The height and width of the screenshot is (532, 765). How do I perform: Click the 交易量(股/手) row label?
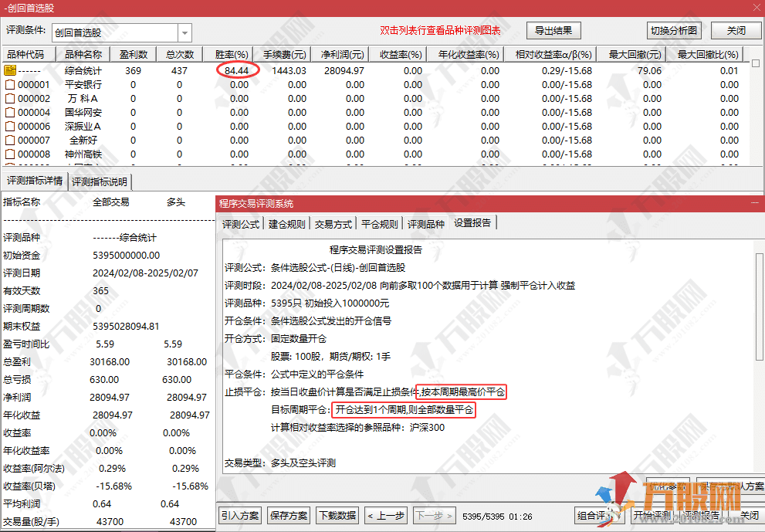31,522
